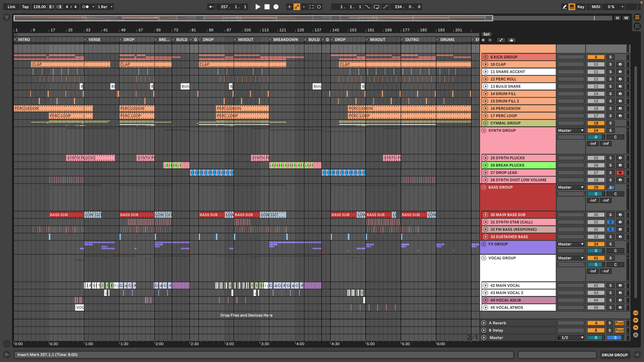Open SYNTH GROUP Master output dropdown
Screen dimensions: 644x362
pyautogui.click(x=570, y=130)
